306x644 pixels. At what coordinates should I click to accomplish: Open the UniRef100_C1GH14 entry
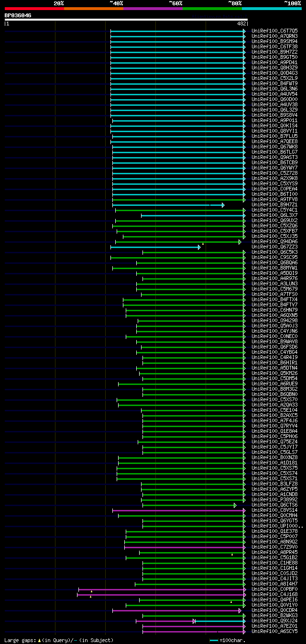274,568
